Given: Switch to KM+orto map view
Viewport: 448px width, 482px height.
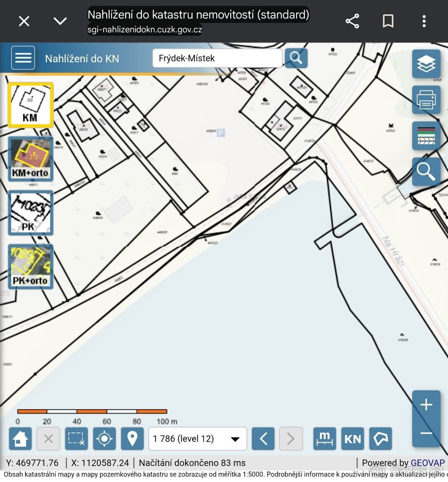Looking at the screenshot, I should (31, 159).
